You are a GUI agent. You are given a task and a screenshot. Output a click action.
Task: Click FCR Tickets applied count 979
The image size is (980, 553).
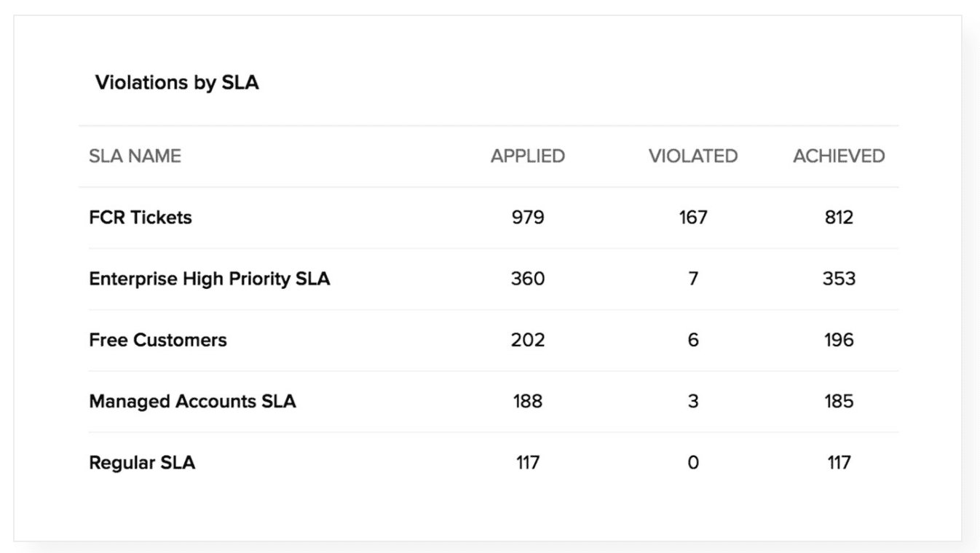coord(528,218)
